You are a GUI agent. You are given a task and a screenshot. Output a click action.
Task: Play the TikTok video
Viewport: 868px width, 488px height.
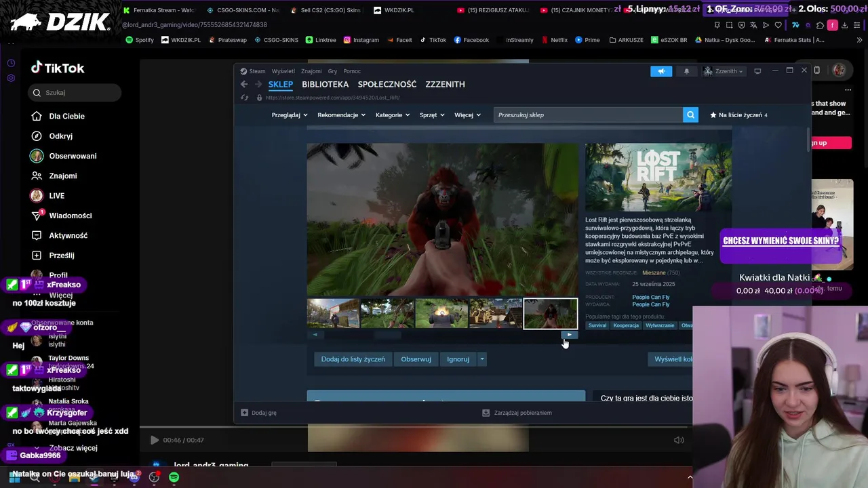(155, 440)
